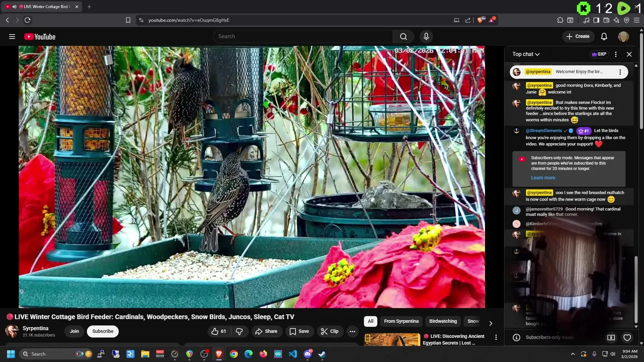Click the subscribers-only mode info icon
Image resolution: width=644 pixels, height=362 pixels.
[x=516, y=337]
